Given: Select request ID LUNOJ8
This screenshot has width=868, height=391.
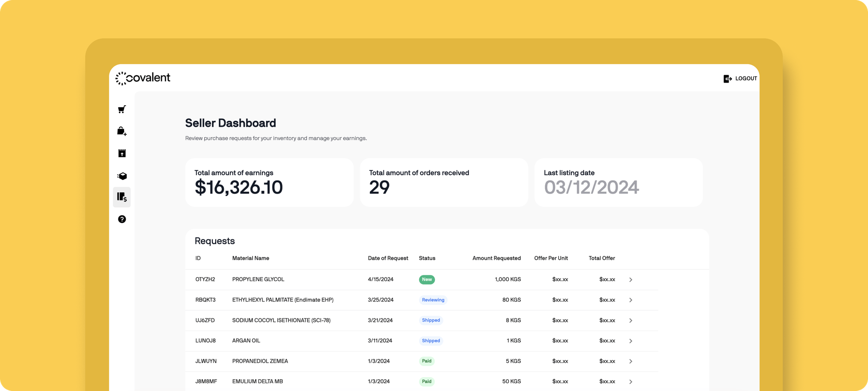Looking at the screenshot, I should (205, 341).
